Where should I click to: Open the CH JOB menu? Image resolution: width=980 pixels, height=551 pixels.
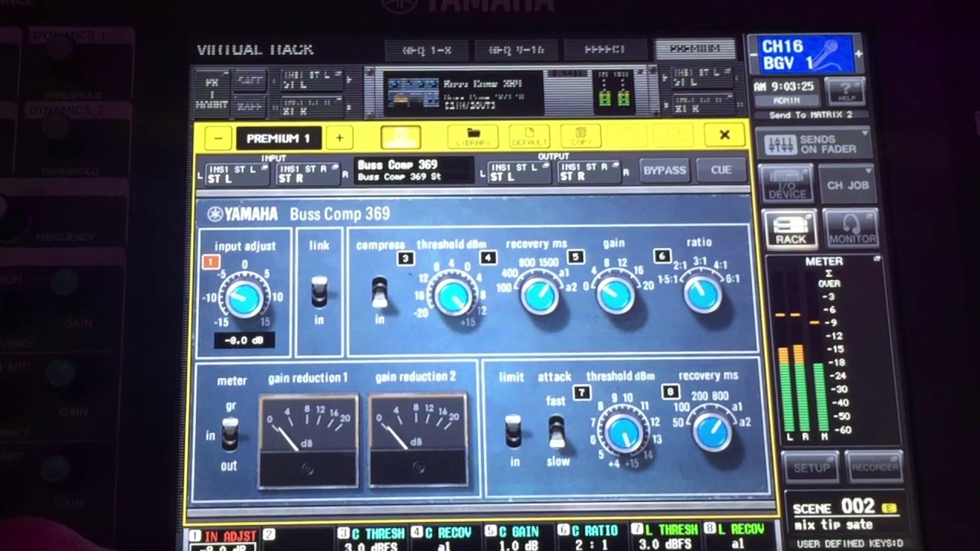848,184
